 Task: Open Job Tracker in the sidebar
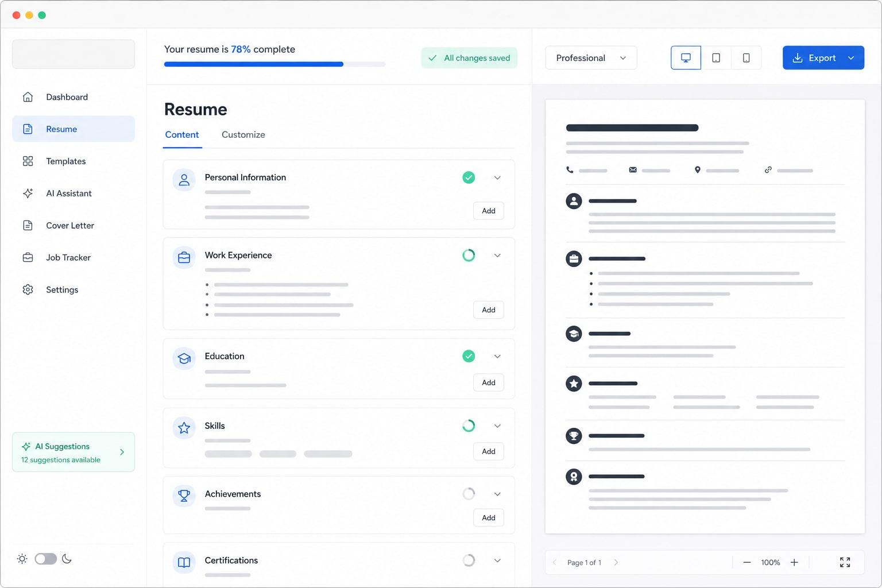pyautogui.click(x=73, y=258)
